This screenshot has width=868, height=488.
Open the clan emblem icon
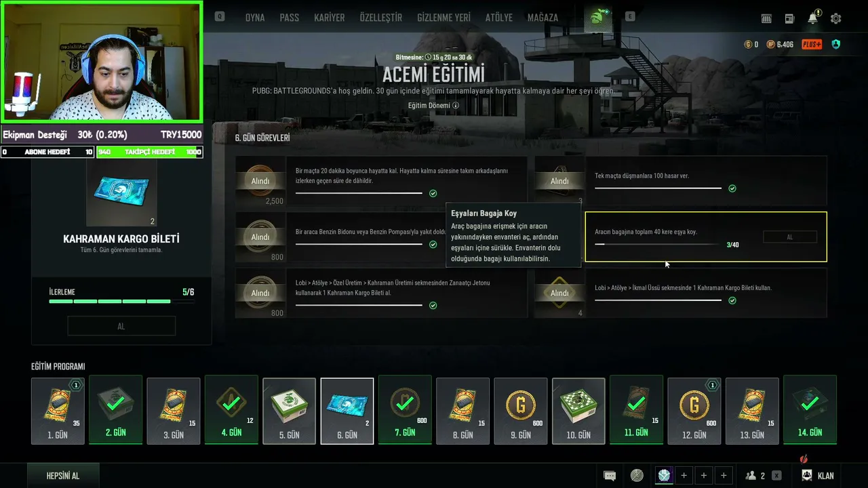pos(807,476)
